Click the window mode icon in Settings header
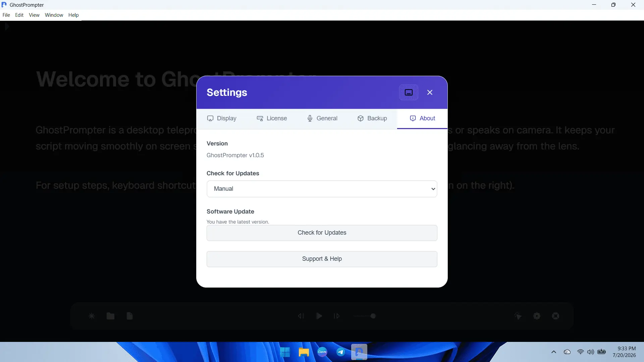The image size is (644, 362). click(409, 93)
